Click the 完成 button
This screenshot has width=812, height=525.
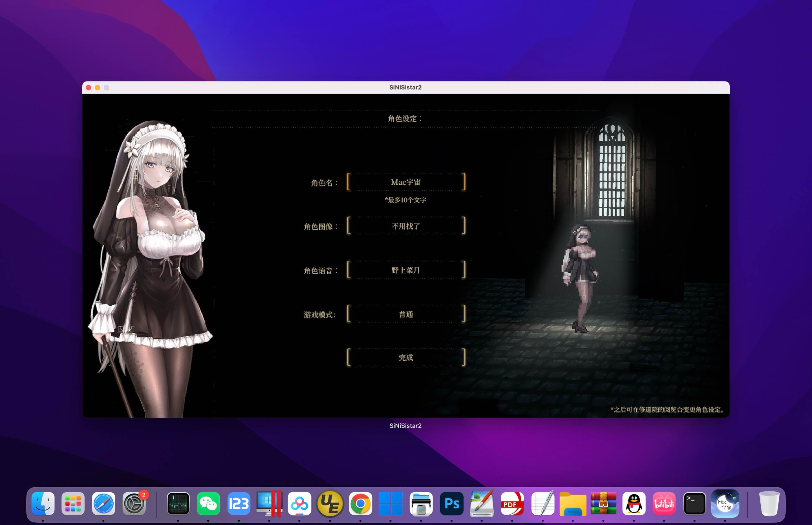pos(406,357)
